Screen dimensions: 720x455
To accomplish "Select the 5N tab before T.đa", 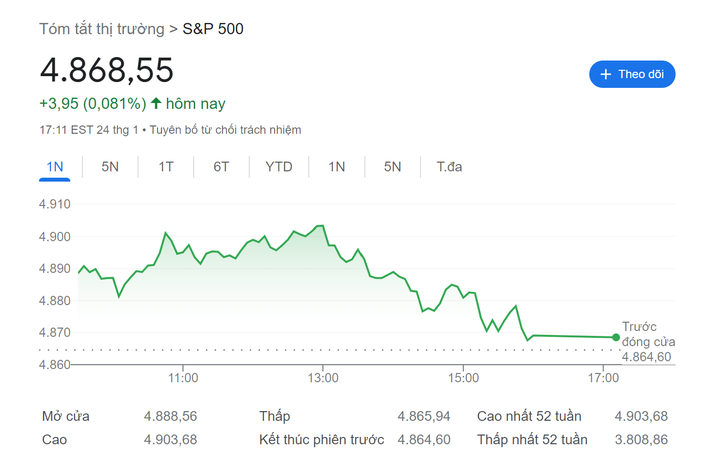I will (x=392, y=166).
